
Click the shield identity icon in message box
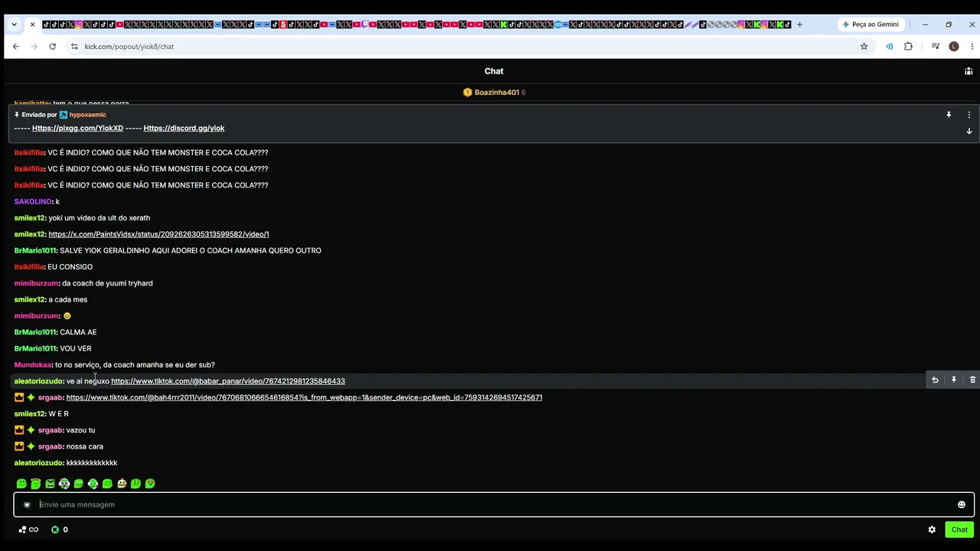(27, 504)
